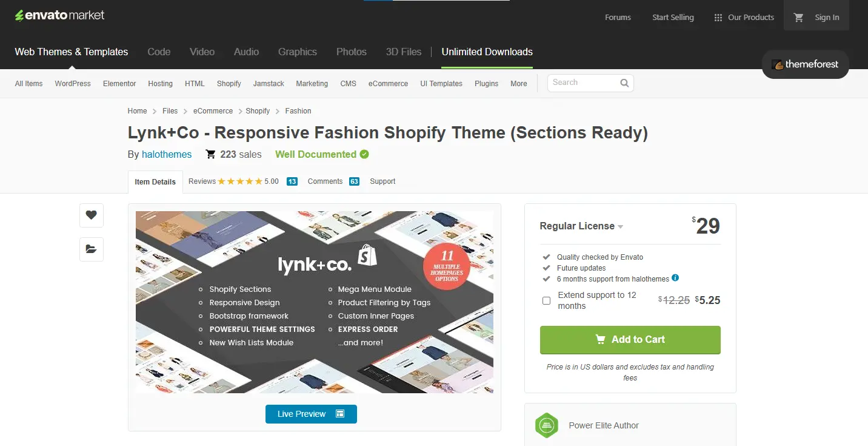Click the search magnifier icon
Screen dimensions: 868x446
pyautogui.click(x=624, y=83)
